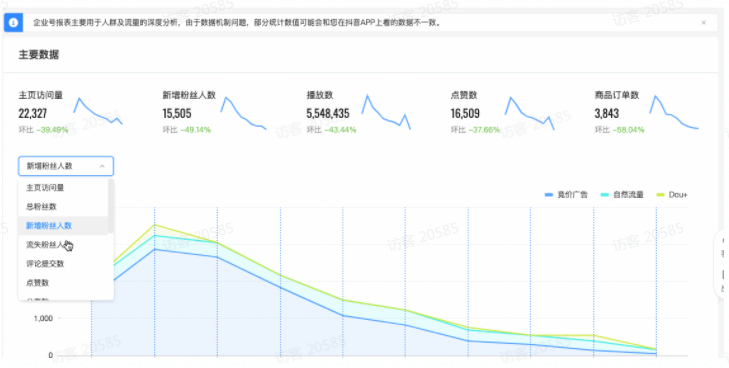Select 主页访问量 from the dropdown list

click(x=63, y=188)
